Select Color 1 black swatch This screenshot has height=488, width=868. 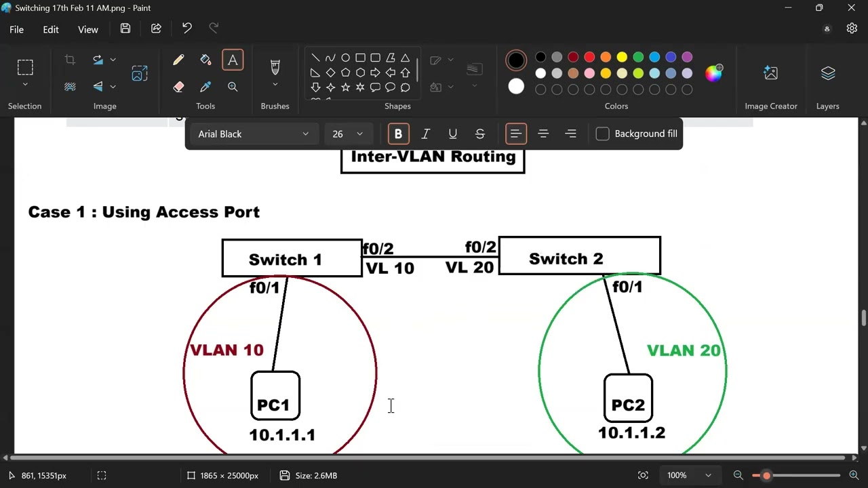(x=516, y=60)
